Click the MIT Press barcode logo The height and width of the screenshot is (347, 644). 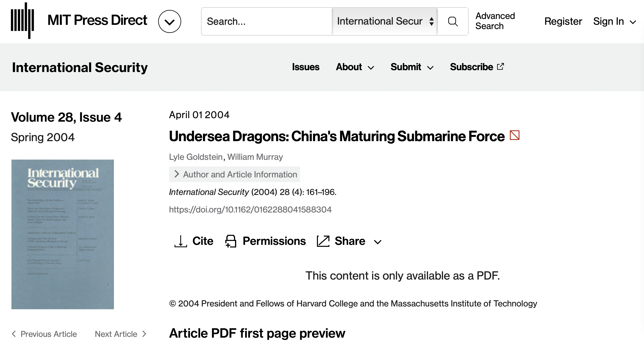pos(22,21)
